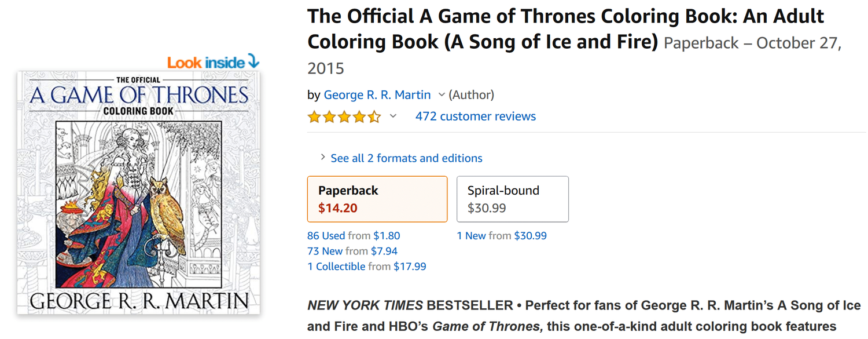The height and width of the screenshot is (339, 868).
Task: Select the Paperback $14.20 format
Action: pos(377,199)
